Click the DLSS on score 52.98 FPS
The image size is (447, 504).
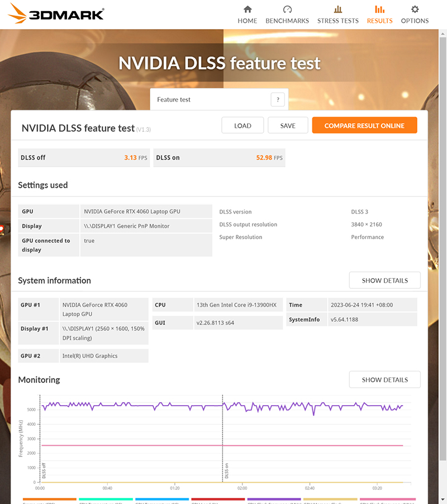coord(269,158)
